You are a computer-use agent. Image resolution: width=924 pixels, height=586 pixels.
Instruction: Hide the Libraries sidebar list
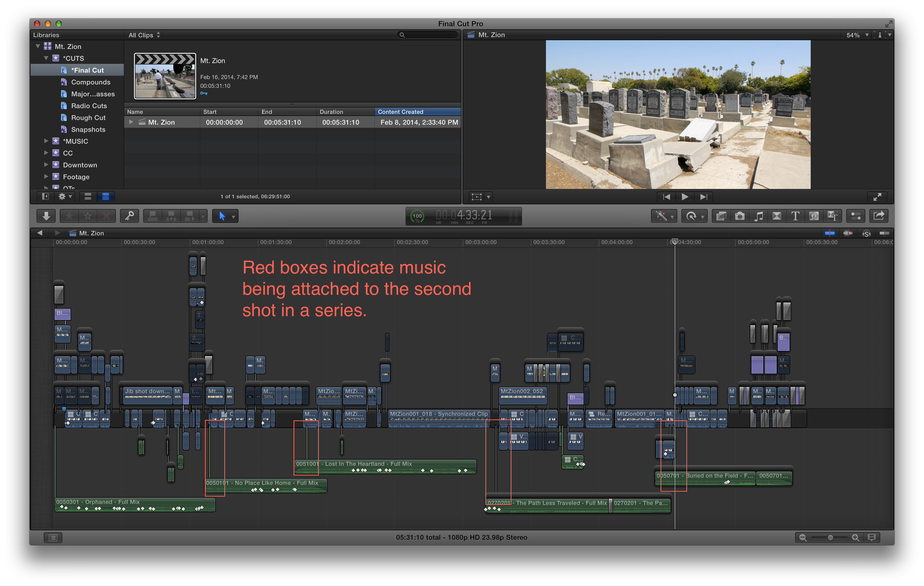click(x=45, y=196)
